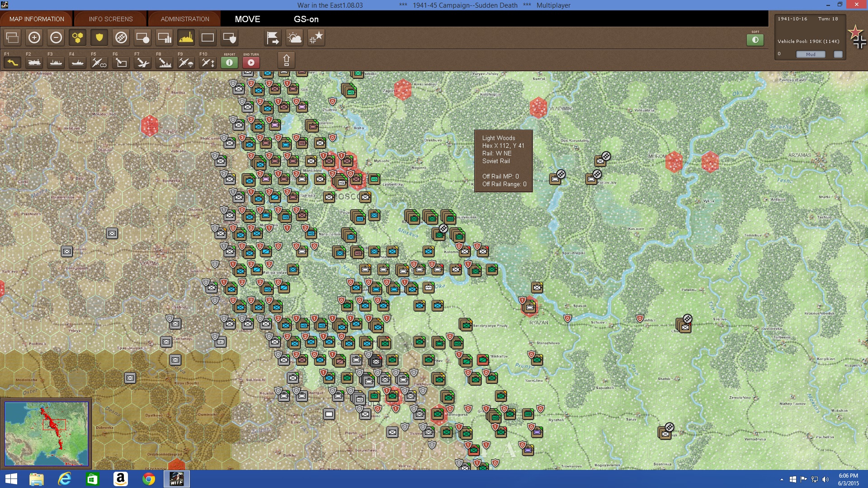Click the red End Turn button
The width and height of the screenshot is (868, 488).
click(251, 62)
